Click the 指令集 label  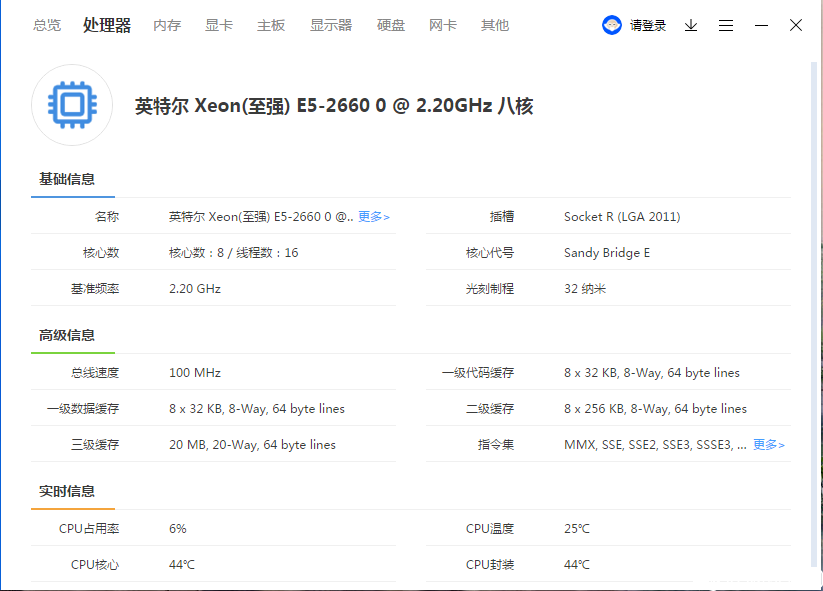495,445
